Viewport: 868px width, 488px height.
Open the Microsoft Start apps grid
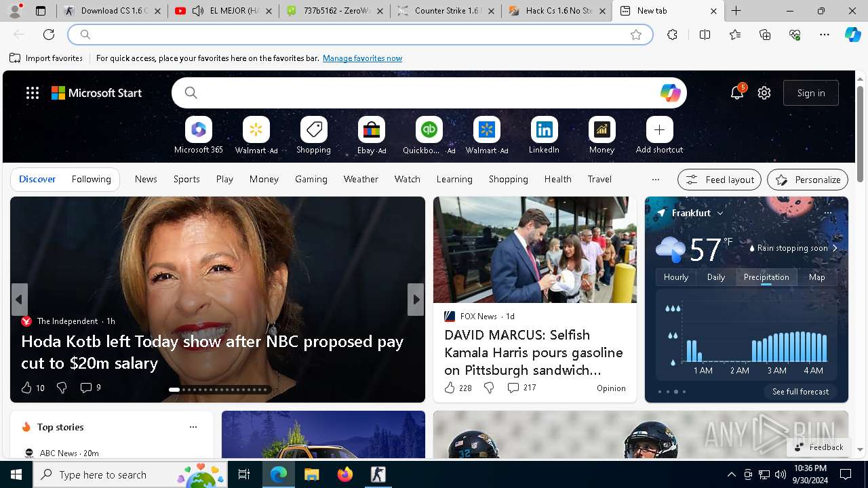(33, 93)
